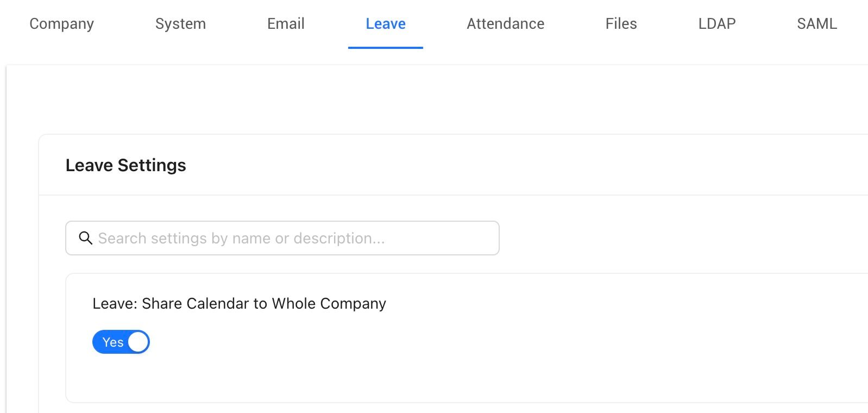Disable Share Calendar to Whole Company toggle

[121, 342]
